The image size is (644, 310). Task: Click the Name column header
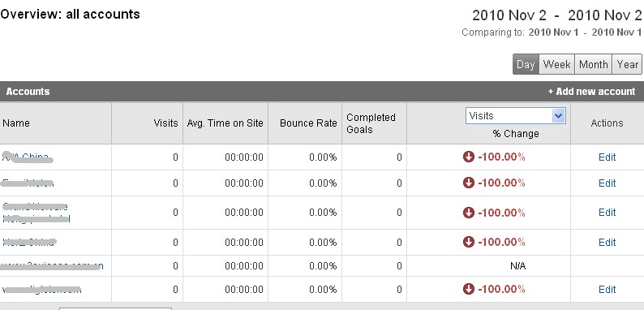click(16, 123)
